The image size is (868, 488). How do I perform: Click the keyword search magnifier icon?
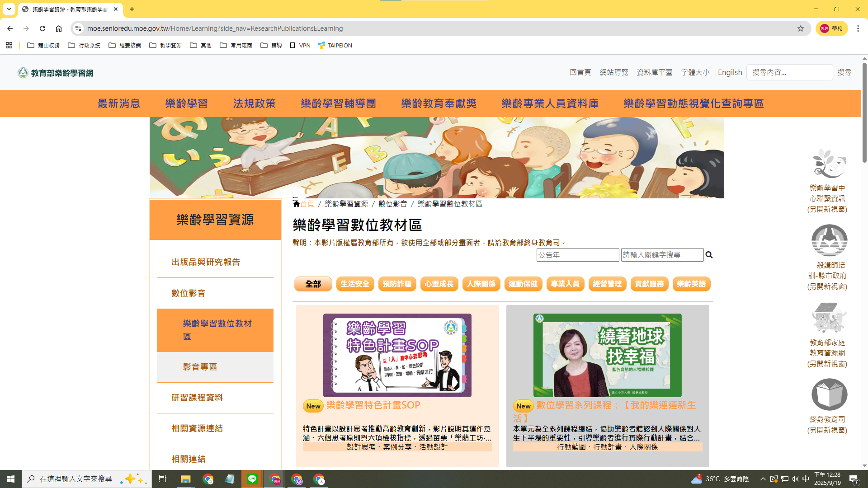(x=709, y=255)
